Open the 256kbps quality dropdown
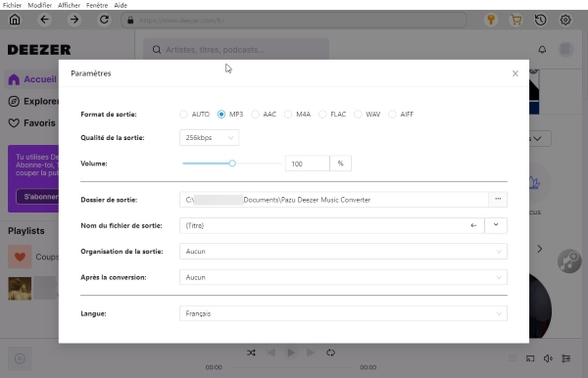Screen dimensions: 588x378 pos(210,138)
